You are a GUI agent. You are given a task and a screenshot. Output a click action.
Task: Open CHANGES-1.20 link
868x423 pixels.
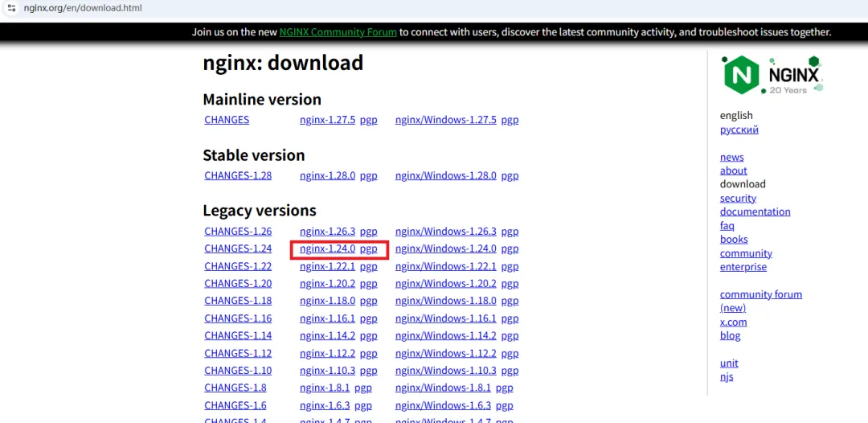pos(238,284)
